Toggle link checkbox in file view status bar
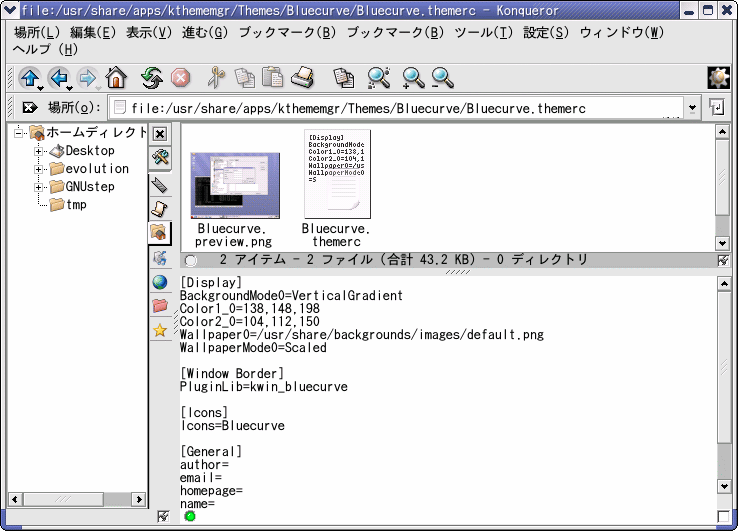This screenshot has width=738, height=531. 723,260
